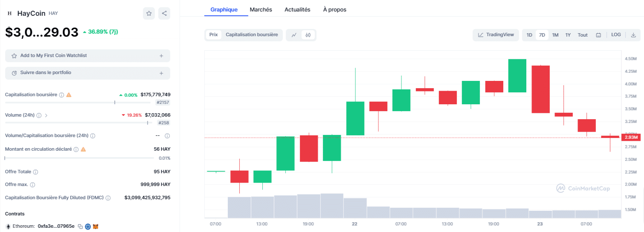Open info icon for Fully Diluted (FDMC)
Screen dimensions: 644x232
point(108,198)
